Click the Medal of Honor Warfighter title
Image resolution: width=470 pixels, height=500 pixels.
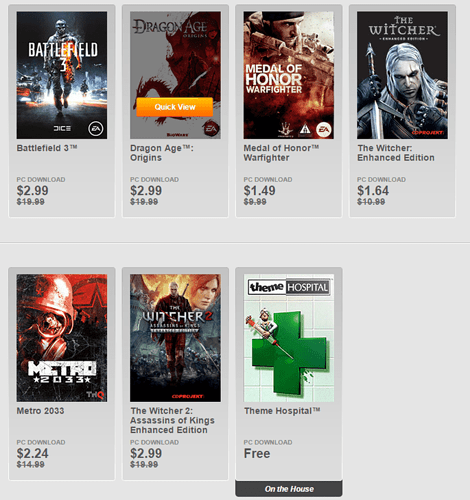click(281, 153)
